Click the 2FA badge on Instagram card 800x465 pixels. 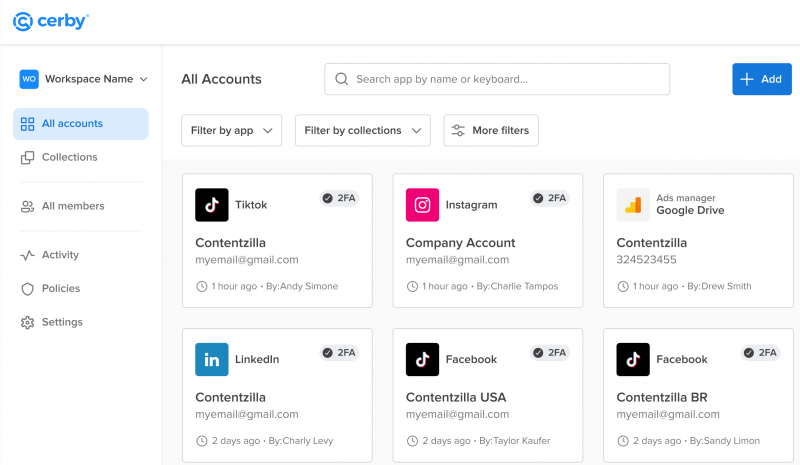point(550,198)
